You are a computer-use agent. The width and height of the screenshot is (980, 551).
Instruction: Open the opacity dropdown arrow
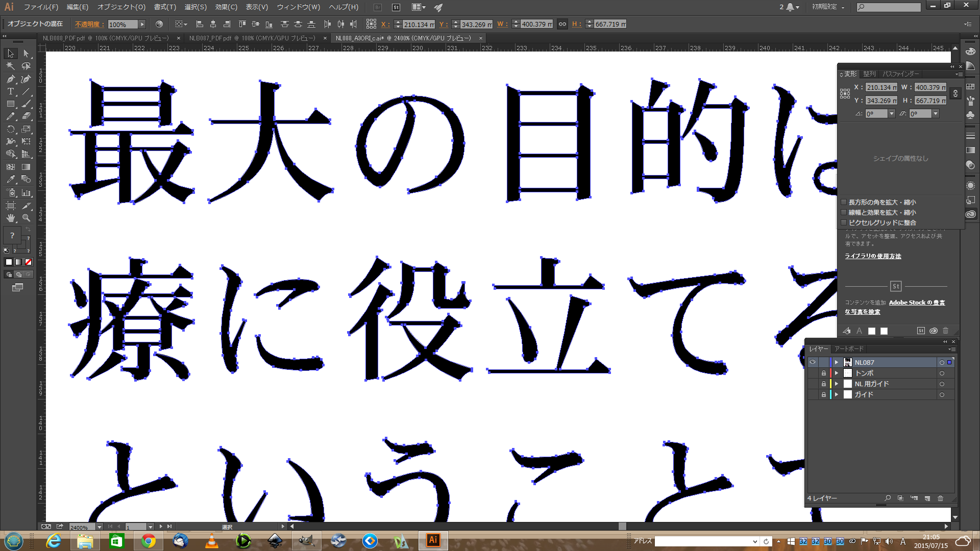pos(142,24)
